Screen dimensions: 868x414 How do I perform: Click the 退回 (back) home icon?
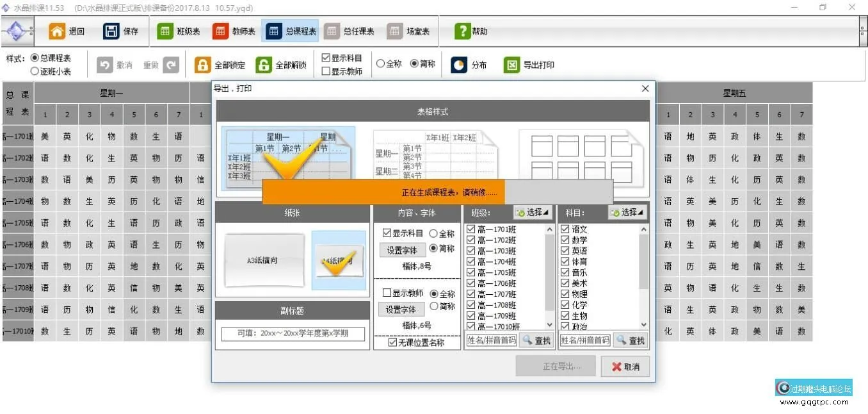[58, 31]
